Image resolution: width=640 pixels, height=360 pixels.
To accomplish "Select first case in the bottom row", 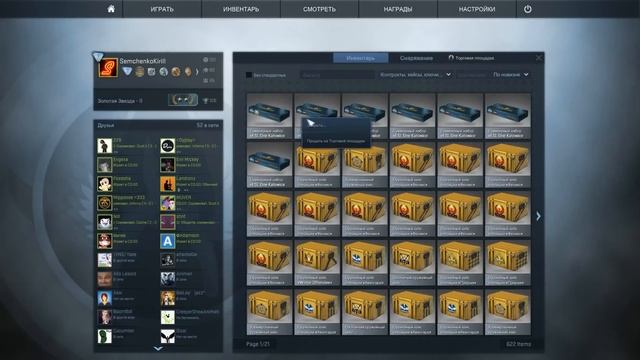I will 269,312.
